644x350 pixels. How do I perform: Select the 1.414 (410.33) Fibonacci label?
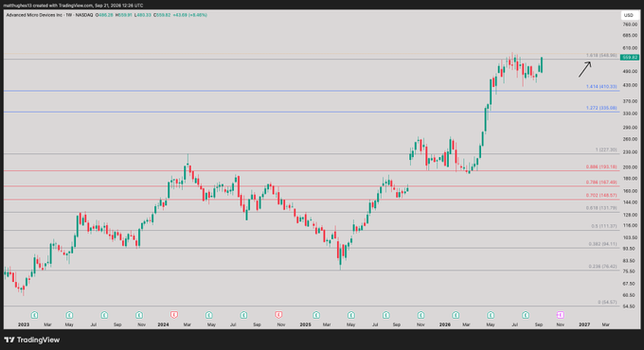601,87
